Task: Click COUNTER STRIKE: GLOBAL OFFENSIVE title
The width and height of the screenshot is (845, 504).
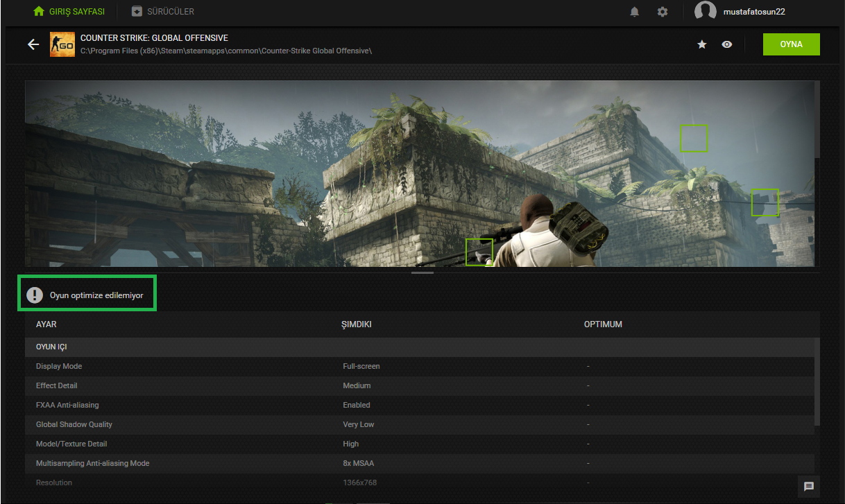Action: pos(154,38)
